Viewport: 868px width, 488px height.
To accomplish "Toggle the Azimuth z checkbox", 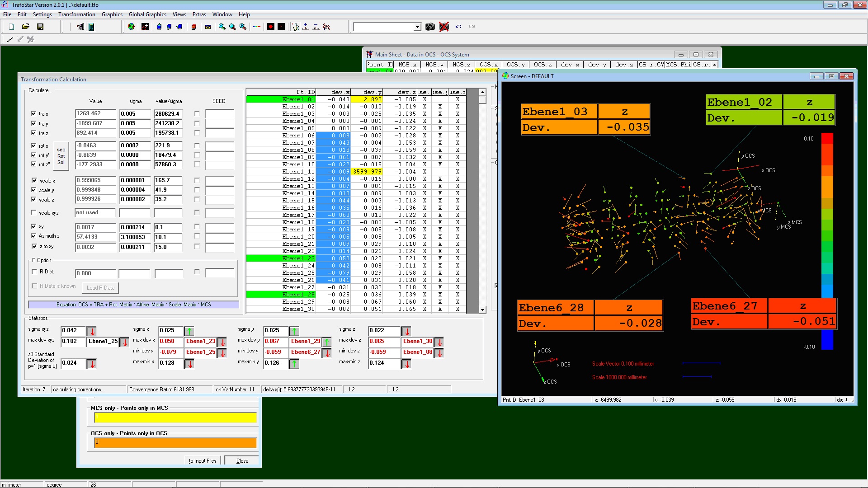I will point(33,236).
